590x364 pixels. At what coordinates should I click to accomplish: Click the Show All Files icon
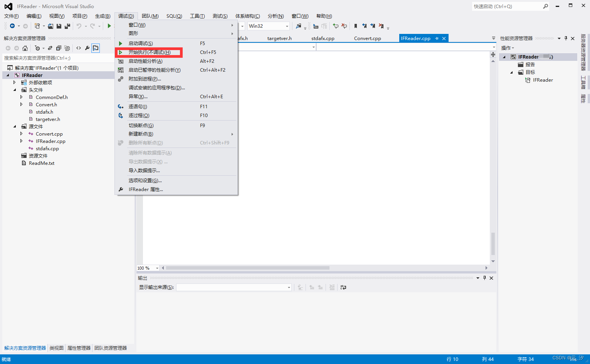pyautogui.click(x=67, y=48)
